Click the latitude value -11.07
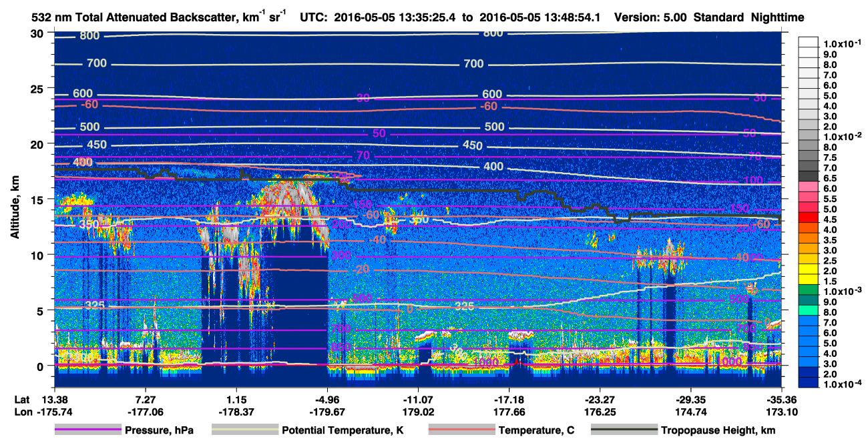The image size is (868, 445). click(x=418, y=399)
